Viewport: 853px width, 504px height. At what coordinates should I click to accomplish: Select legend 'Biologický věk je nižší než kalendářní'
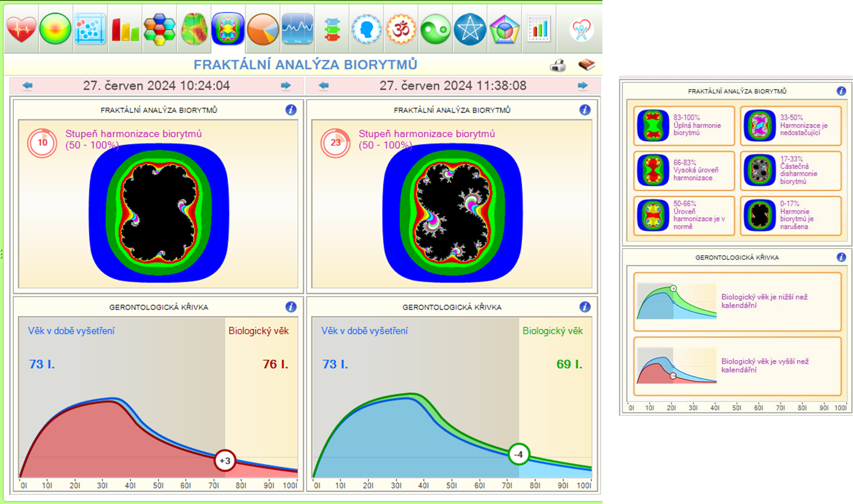click(x=737, y=302)
